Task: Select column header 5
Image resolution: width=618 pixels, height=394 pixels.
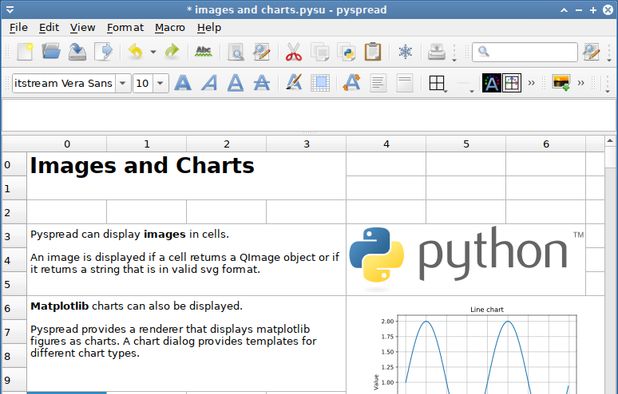Action: [x=466, y=144]
